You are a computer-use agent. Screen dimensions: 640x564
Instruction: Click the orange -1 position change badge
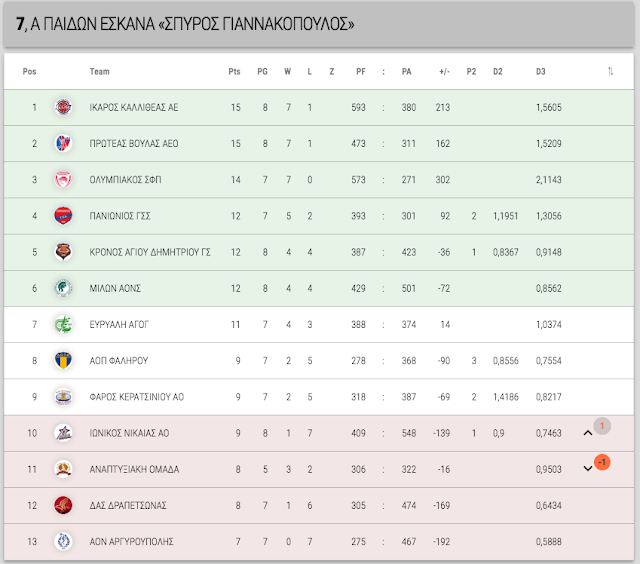coord(602,462)
